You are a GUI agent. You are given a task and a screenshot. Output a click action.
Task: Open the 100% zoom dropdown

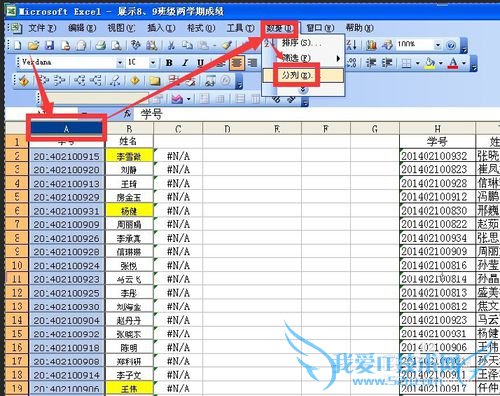coord(438,45)
